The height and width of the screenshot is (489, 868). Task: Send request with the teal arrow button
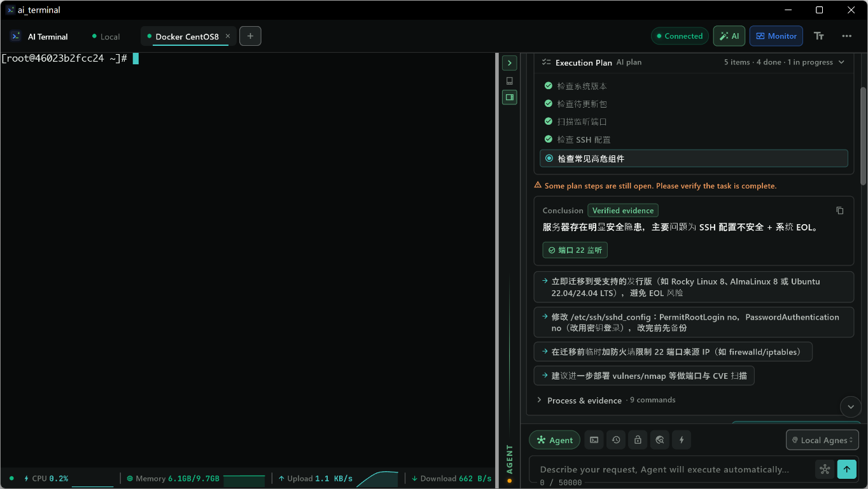point(846,469)
